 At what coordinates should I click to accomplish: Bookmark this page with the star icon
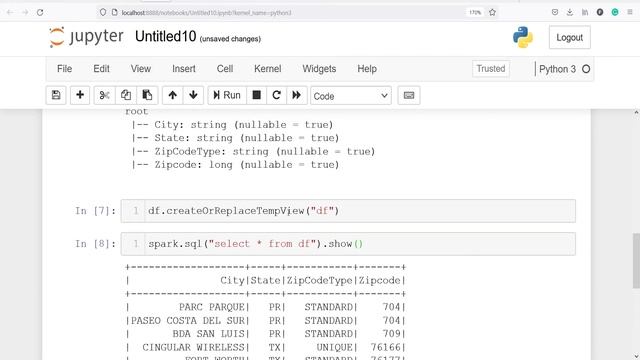[x=492, y=13]
